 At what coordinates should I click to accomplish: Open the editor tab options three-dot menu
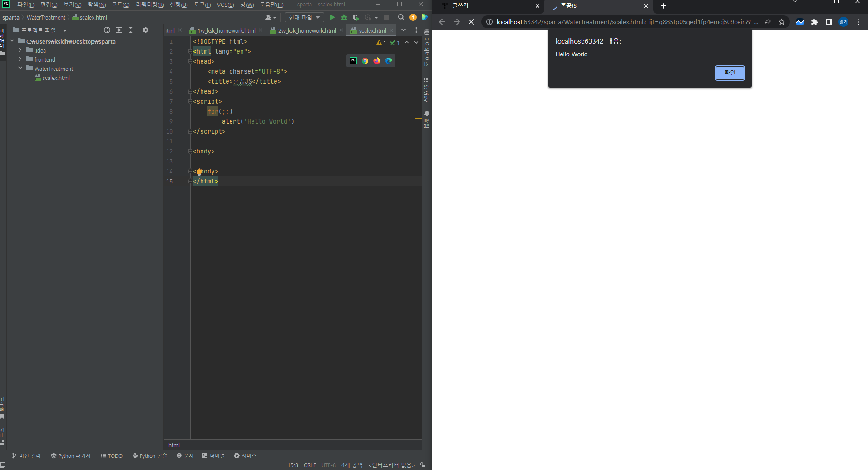click(416, 30)
